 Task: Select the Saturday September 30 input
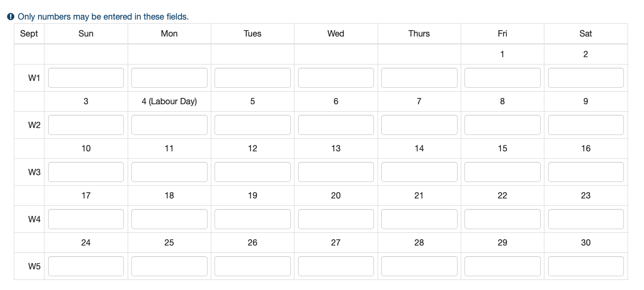click(x=585, y=266)
